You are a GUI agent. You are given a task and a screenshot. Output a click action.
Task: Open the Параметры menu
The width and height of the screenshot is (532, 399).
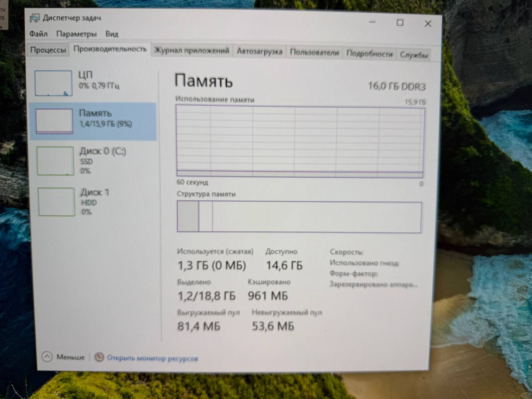pos(76,33)
